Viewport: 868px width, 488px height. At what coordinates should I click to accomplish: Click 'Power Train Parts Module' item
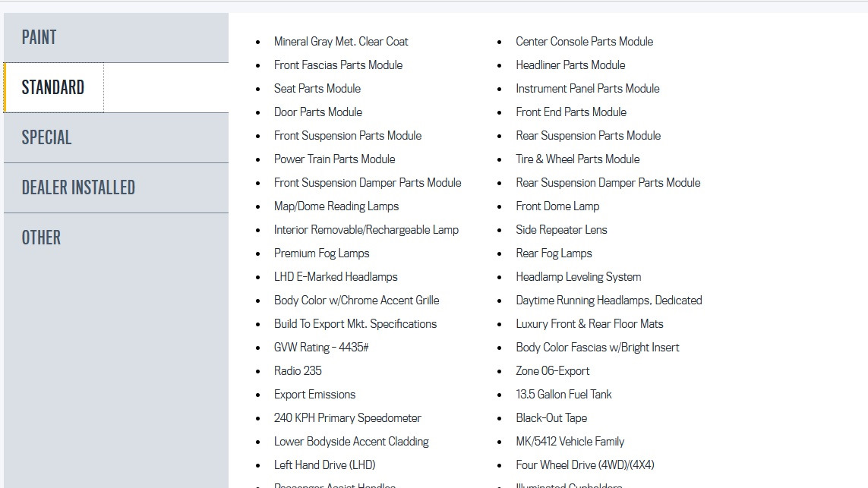click(334, 159)
